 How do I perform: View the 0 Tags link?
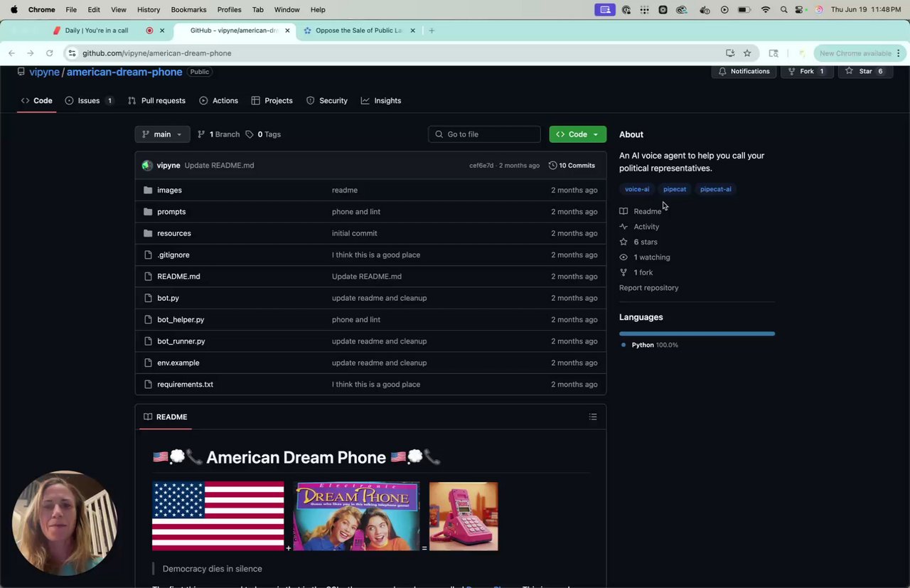pyautogui.click(x=263, y=134)
